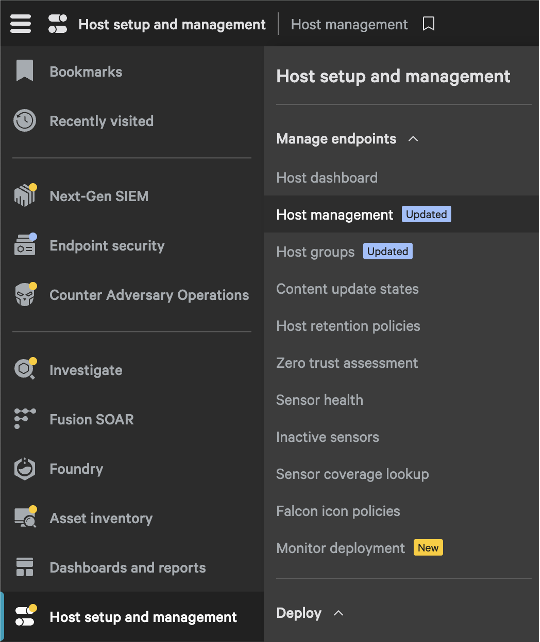Open Host management page link
The image size is (540, 642).
pos(334,215)
